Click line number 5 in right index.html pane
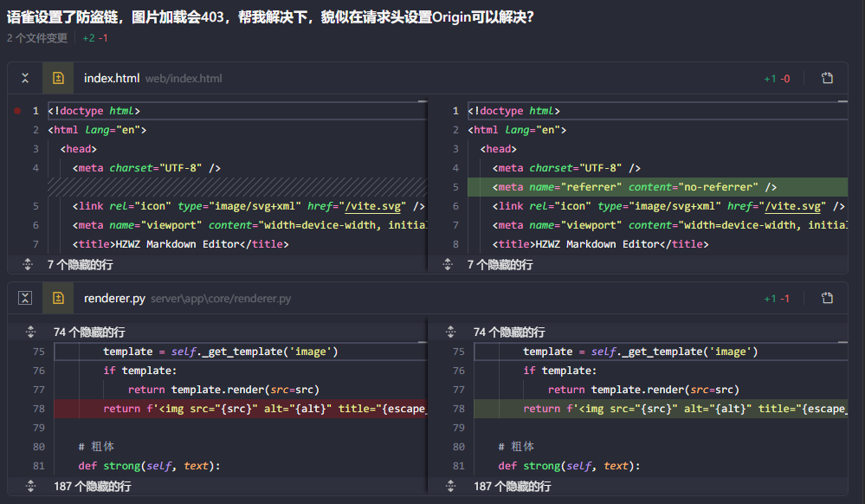 455,187
